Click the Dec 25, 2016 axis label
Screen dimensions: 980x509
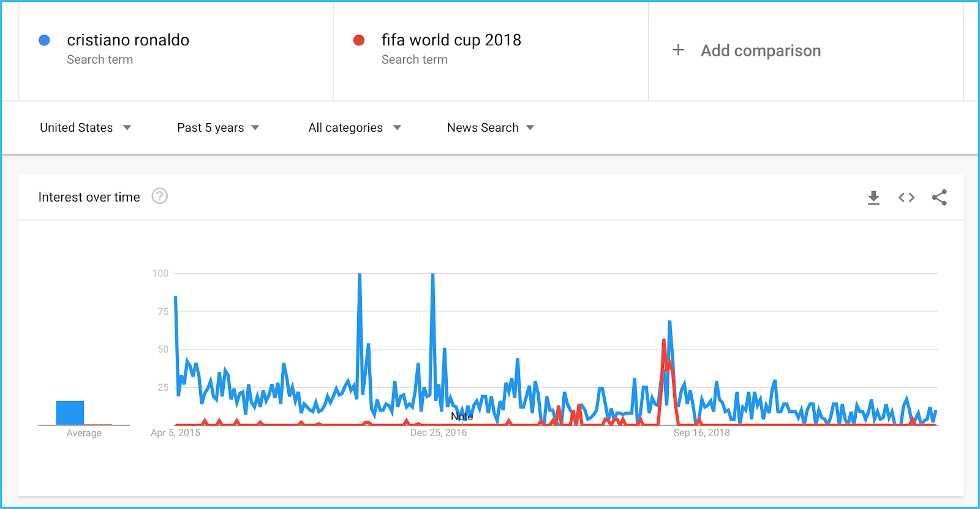pos(439,432)
